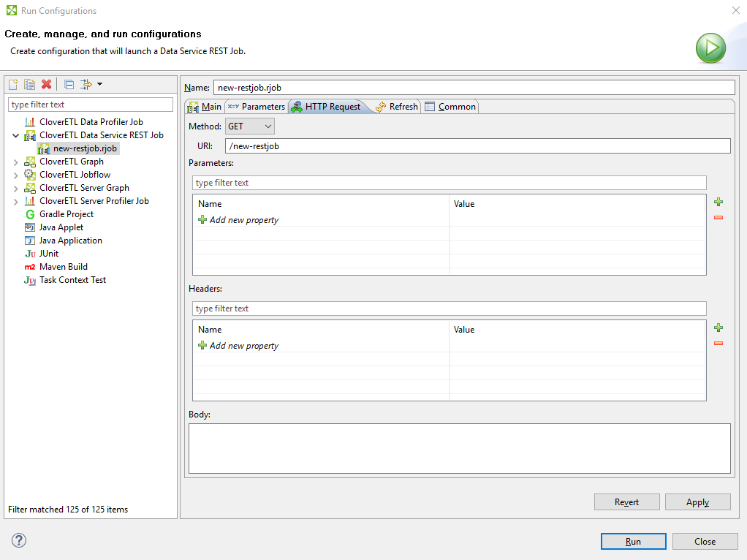Select JUnit configuration type
The width and height of the screenshot is (747, 560).
tap(48, 254)
